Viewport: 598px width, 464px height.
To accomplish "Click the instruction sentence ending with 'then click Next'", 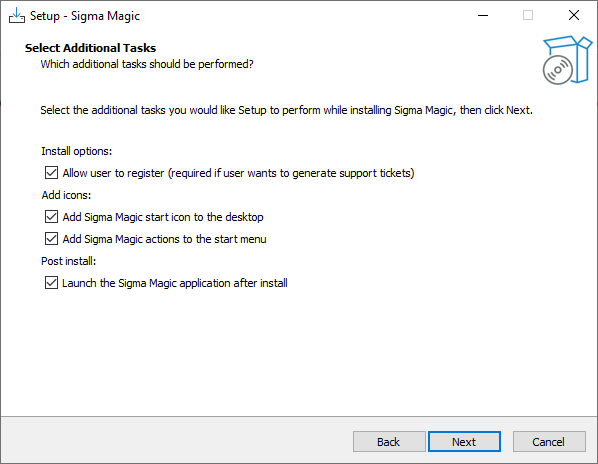I will (286, 110).
